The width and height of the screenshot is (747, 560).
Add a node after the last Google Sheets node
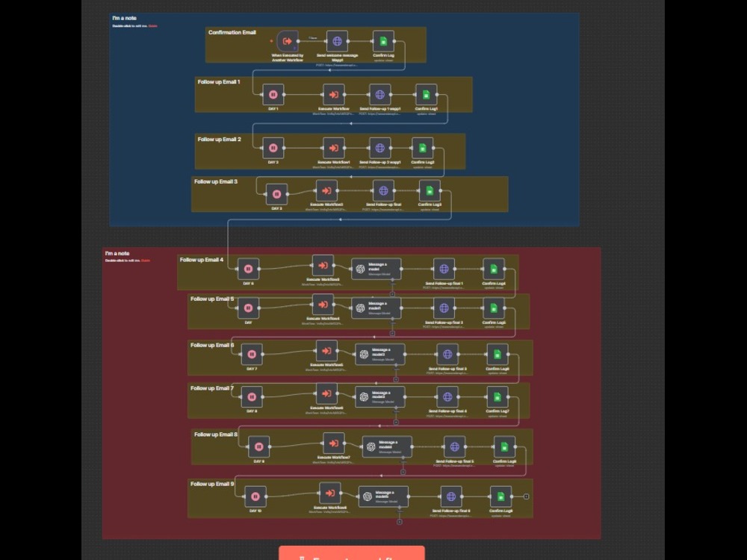click(x=526, y=497)
